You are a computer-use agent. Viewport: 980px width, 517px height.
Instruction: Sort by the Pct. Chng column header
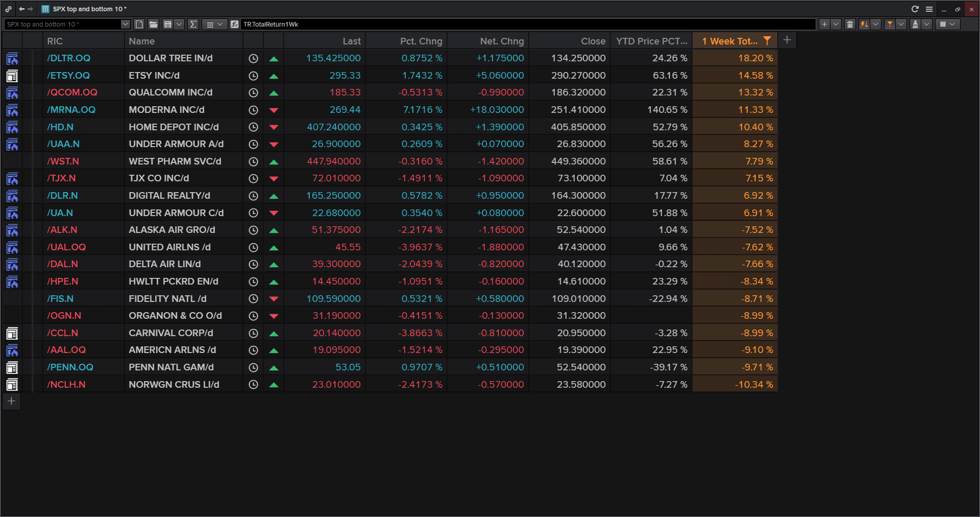pyautogui.click(x=406, y=41)
